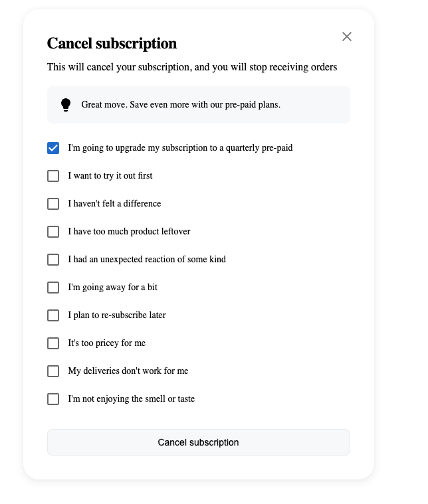
Task: Select "I have too much product leftover" checkbox
Action: click(53, 232)
